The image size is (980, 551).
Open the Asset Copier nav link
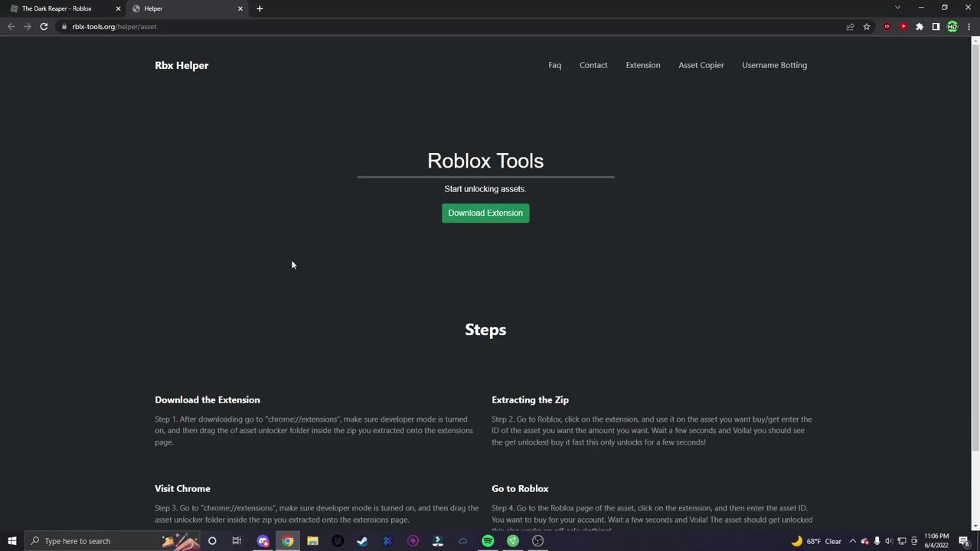point(701,65)
